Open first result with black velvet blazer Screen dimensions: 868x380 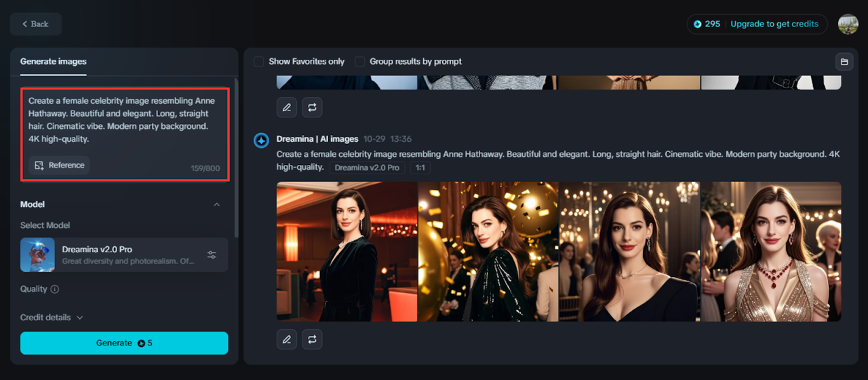pos(347,252)
